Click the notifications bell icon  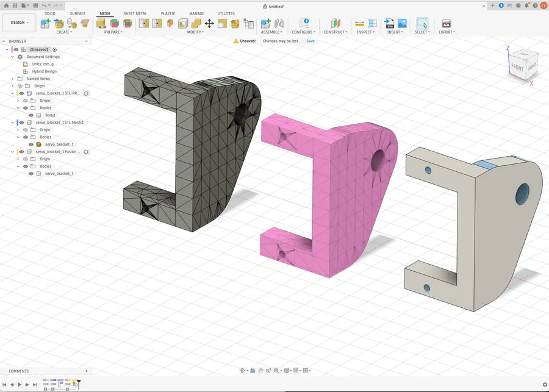click(526, 5)
